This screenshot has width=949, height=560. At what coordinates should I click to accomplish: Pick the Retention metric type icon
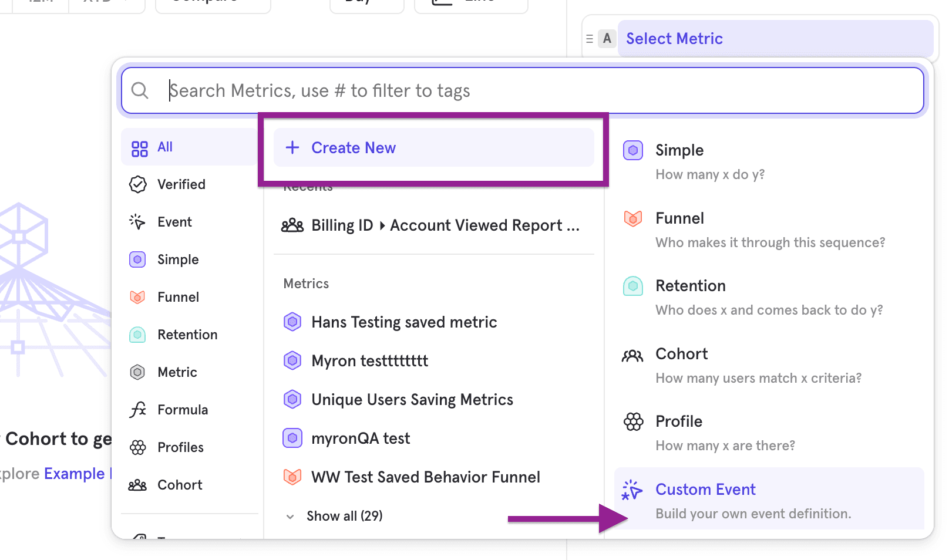coord(632,286)
